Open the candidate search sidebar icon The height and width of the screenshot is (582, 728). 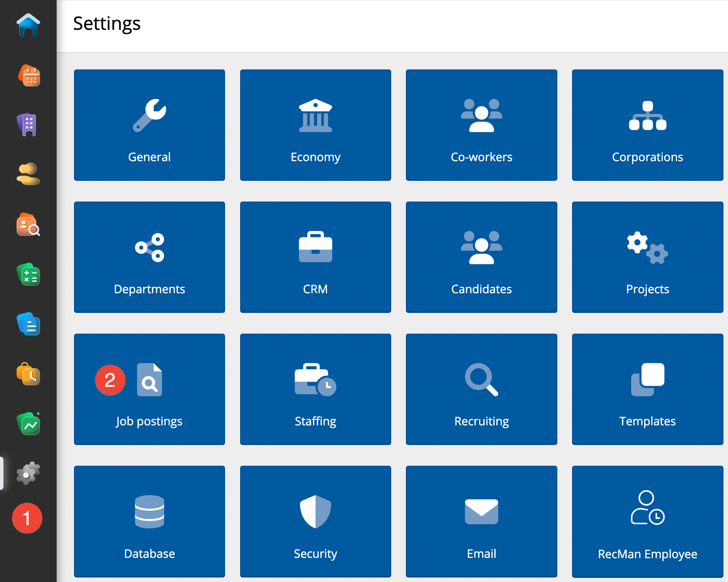point(28,225)
